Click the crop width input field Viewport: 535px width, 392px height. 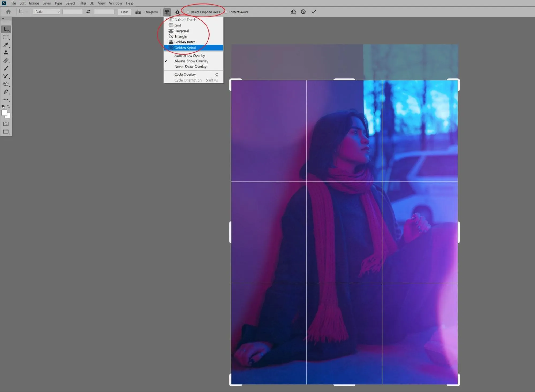coord(73,12)
